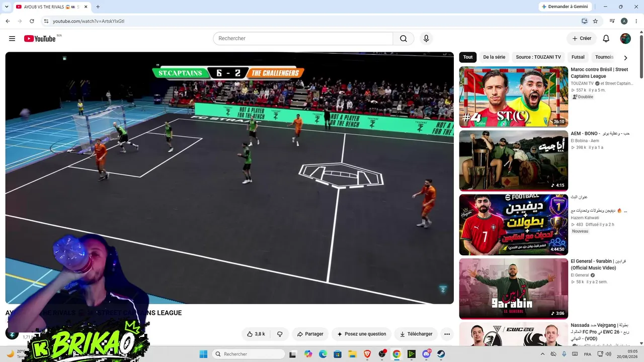Go back with the browser back arrow

[8, 21]
